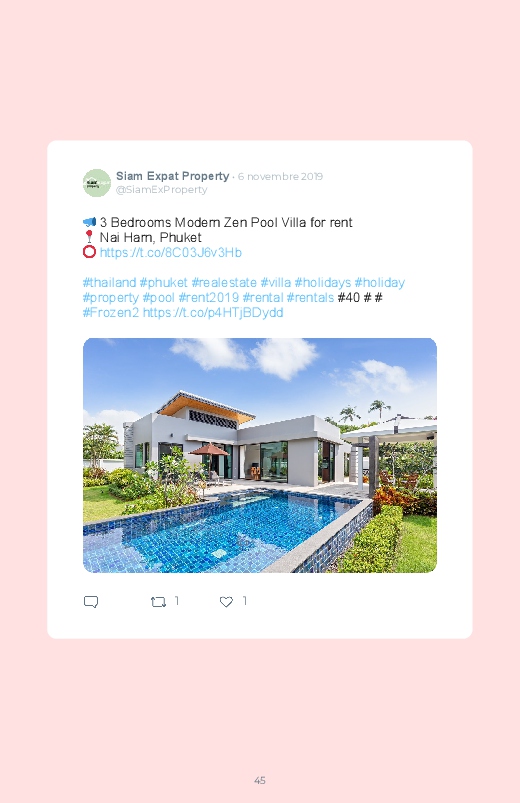
Task: Click the megaphone emoji in the tweet
Action: pyautogui.click(x=90, y=222)
